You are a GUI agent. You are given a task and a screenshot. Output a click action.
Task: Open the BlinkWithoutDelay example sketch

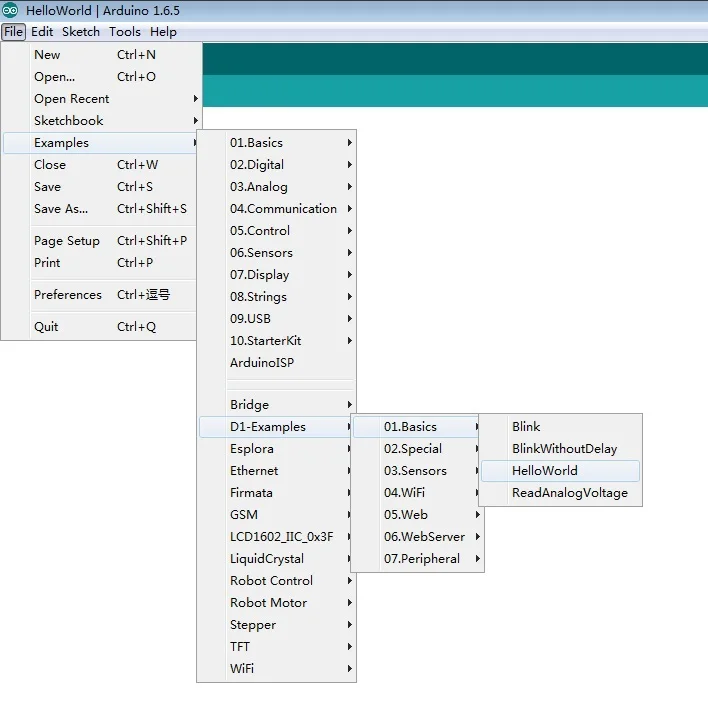(x=561, y=448)
